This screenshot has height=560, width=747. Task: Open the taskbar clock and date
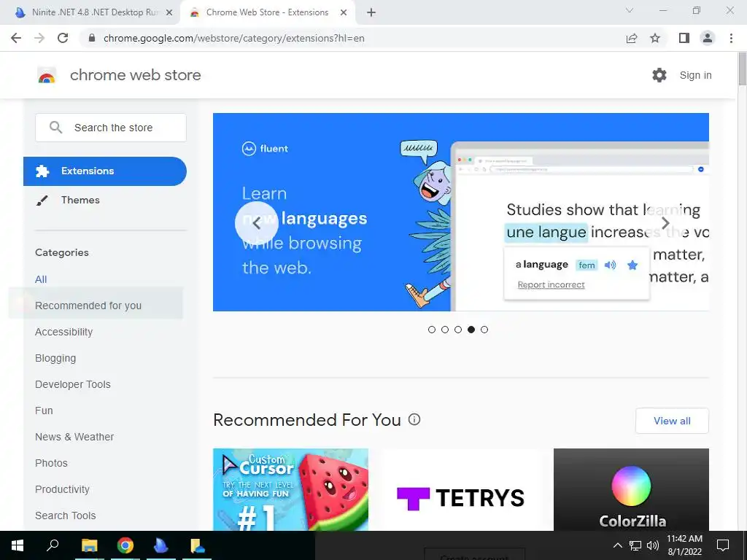pyautogui.click(x=684, y=545)
